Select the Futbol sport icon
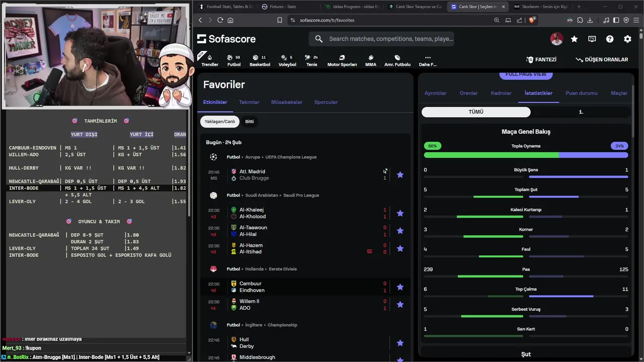 tap(233, 60)
